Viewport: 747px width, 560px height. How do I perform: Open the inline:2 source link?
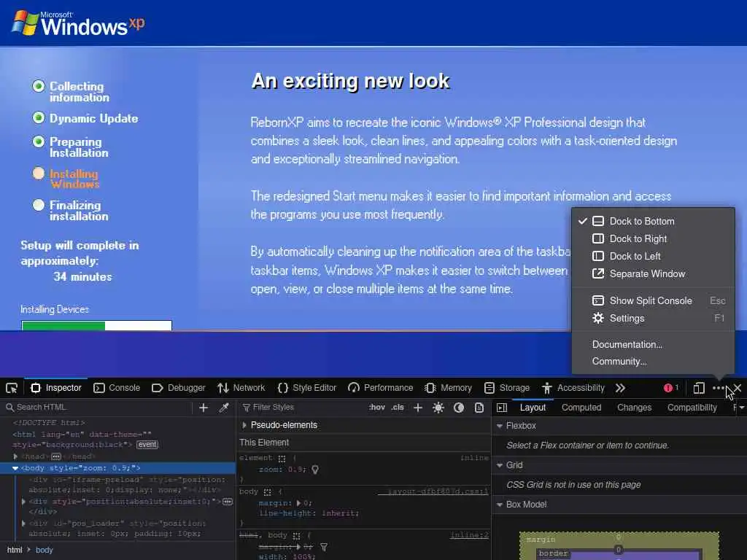(x=469, y=535)
